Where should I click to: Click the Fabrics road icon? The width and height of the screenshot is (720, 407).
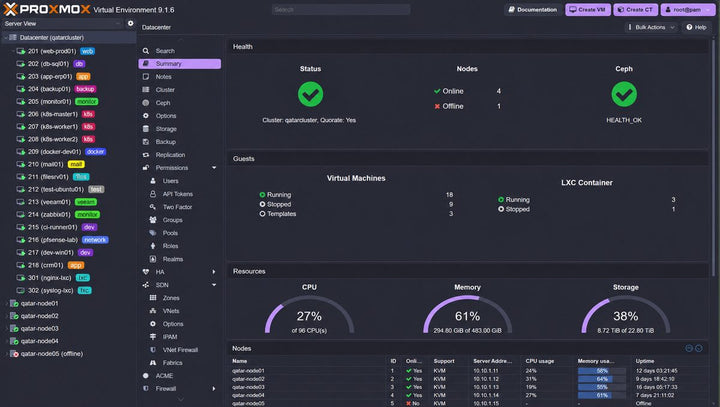click(x=153, y=363)
